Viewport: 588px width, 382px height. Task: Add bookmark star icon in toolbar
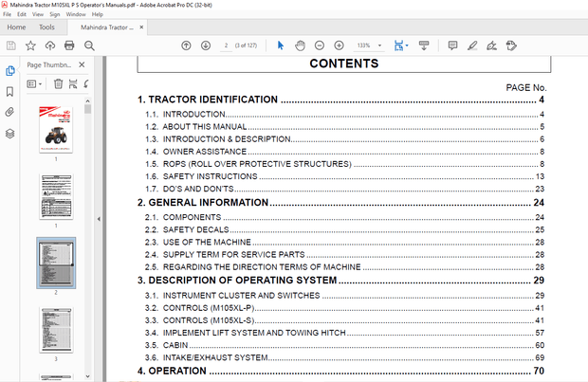point(30,45)
